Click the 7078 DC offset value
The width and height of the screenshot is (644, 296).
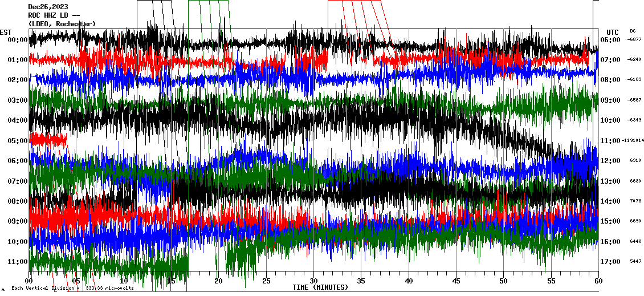click(x=635, y=201)
